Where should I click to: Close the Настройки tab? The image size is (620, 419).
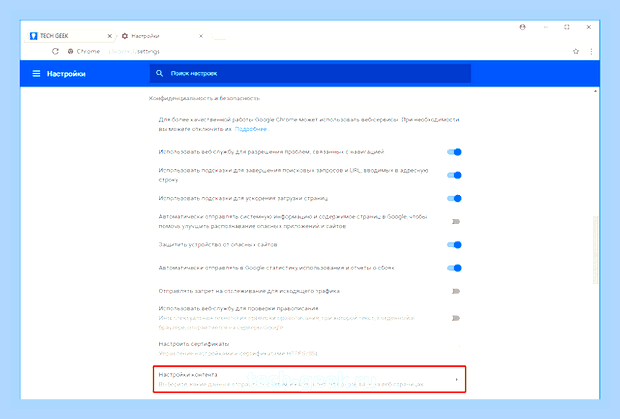pyautogui.click(x=201, y=36)
